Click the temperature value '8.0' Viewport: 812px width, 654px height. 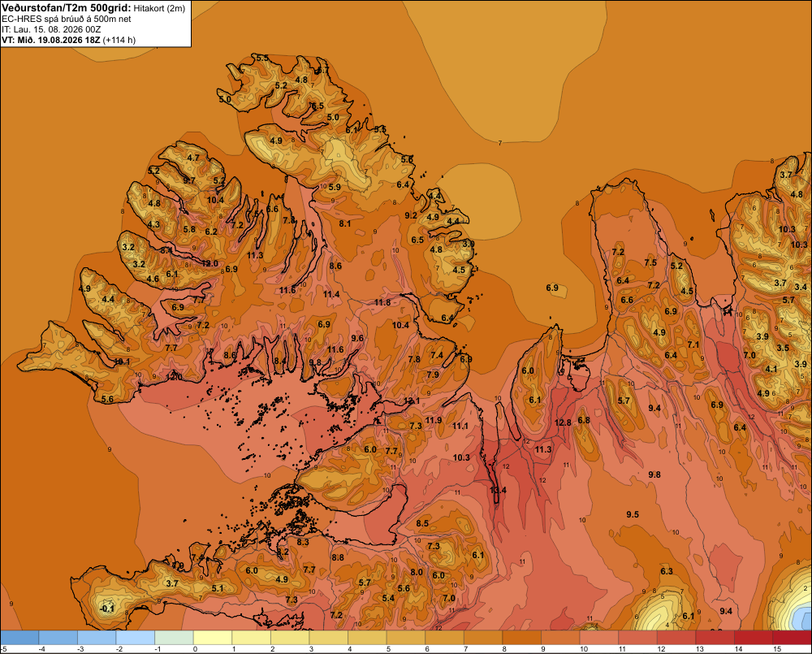417,572
